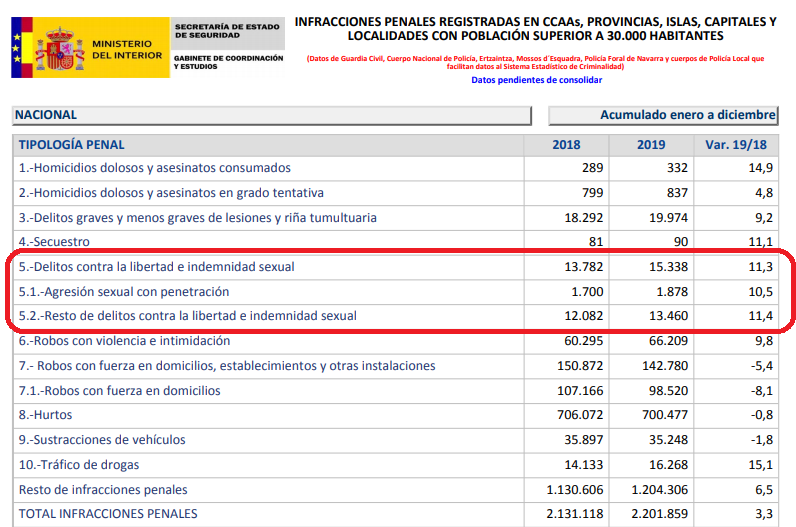
Task: Click the 'Acumulado enero a diciembre' box
Action: (664, 115)
